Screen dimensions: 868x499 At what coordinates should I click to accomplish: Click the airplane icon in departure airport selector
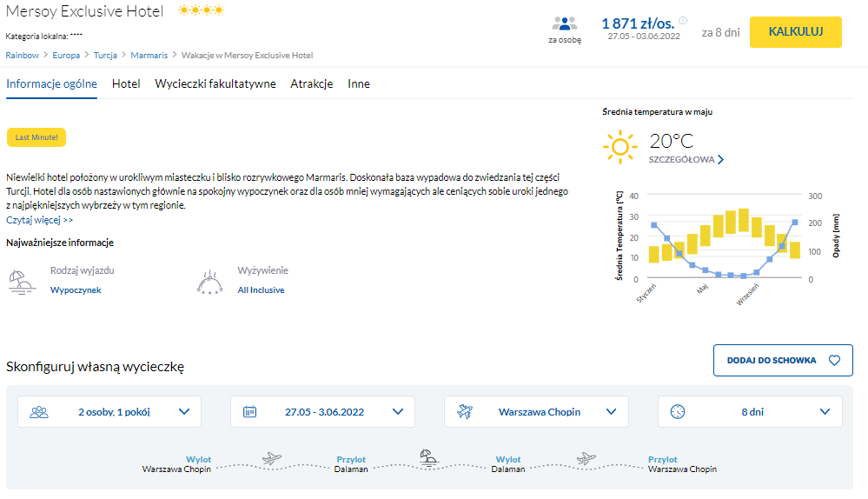tap(463, 412)
